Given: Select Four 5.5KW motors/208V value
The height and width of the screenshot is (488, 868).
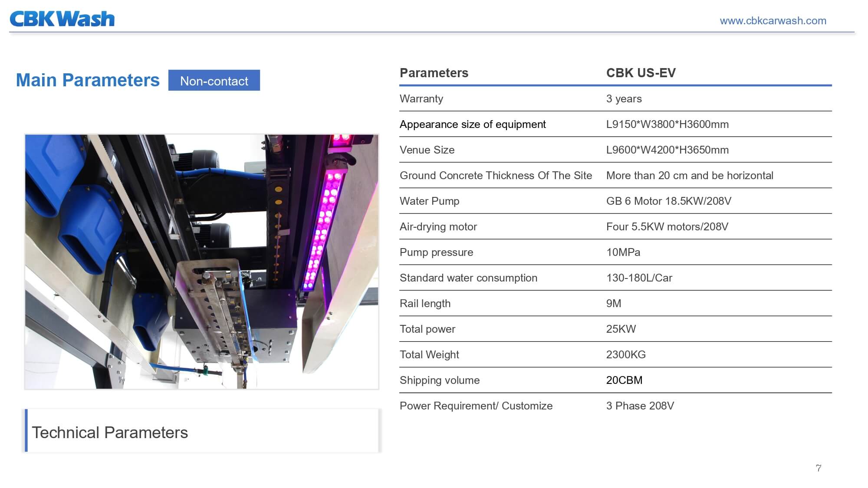Looking at the screenshot, I should coord(667,227).
